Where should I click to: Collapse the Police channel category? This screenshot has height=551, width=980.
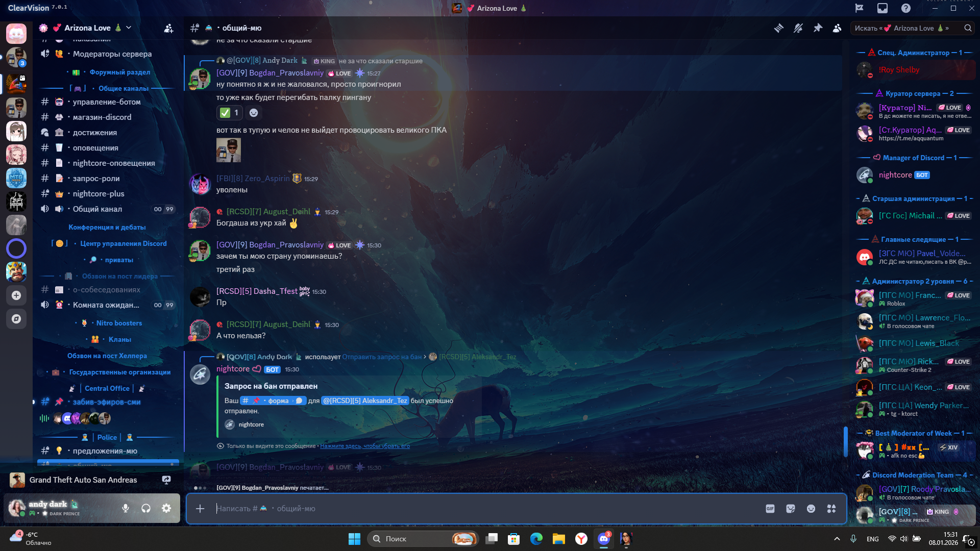(x=107, y=437)
